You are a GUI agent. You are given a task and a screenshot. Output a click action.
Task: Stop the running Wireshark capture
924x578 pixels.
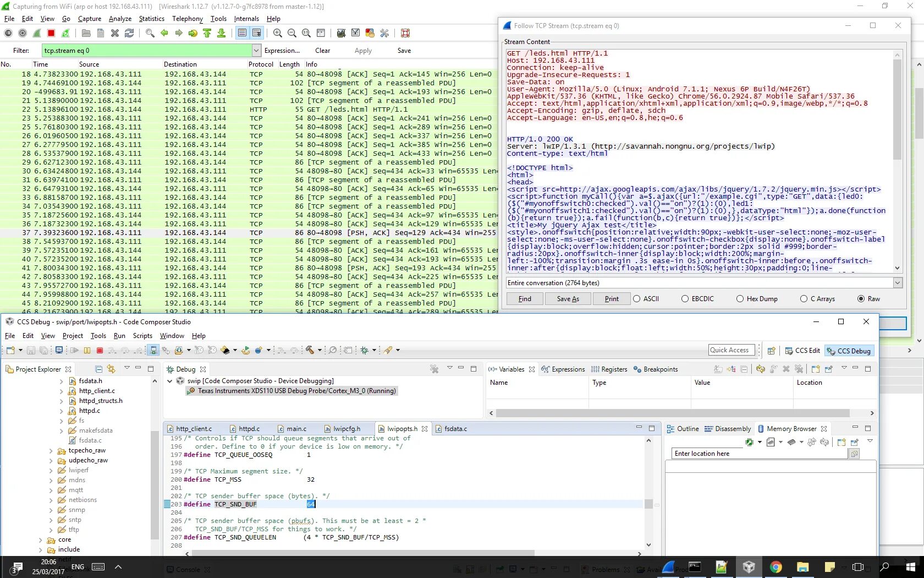[x=51, y=33]
